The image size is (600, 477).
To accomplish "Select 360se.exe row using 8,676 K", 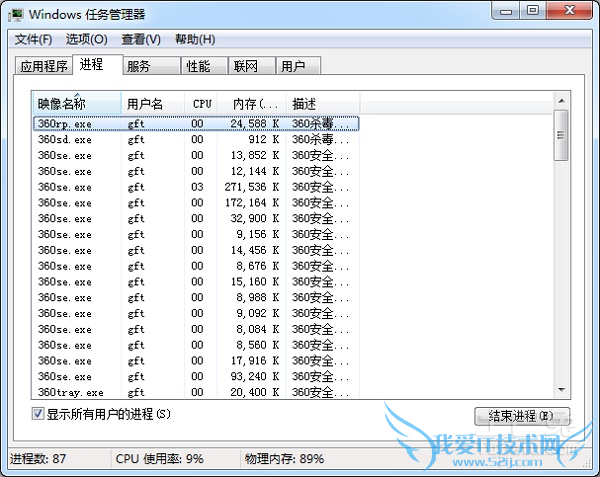I will pyautogui.click(x=196, y=265).
